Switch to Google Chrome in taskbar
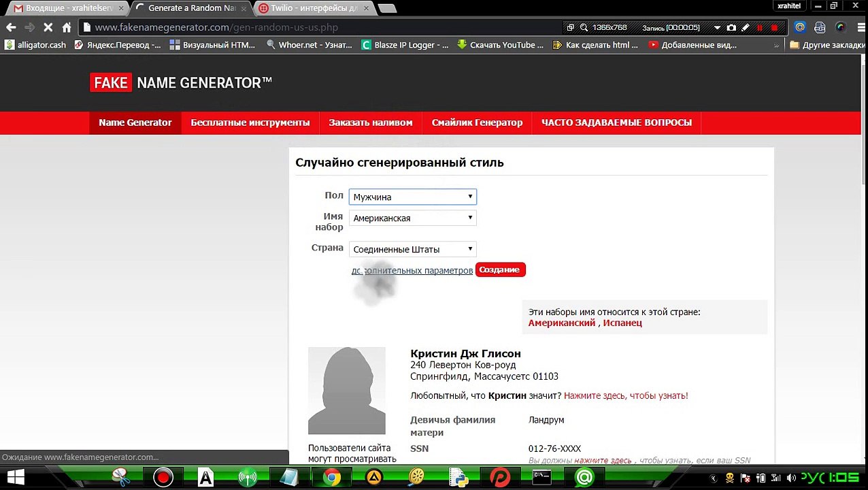The image size is (868, 490). (331, 478)
